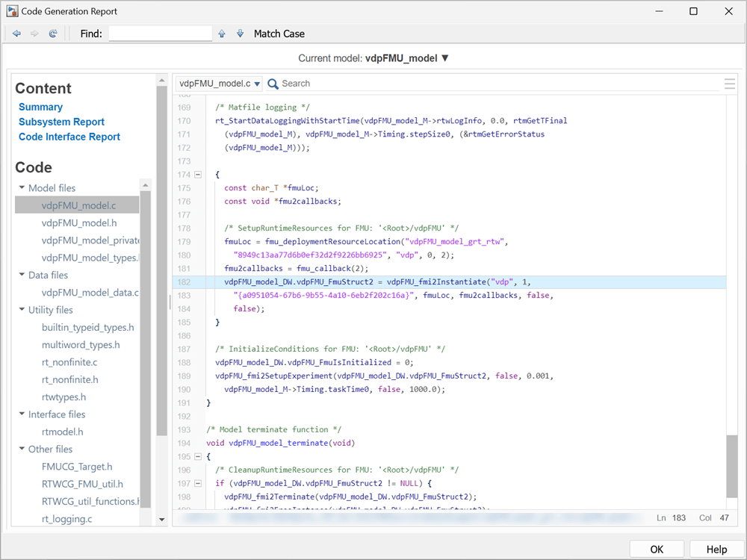Open the Code Interface Report

coord(69,137)
